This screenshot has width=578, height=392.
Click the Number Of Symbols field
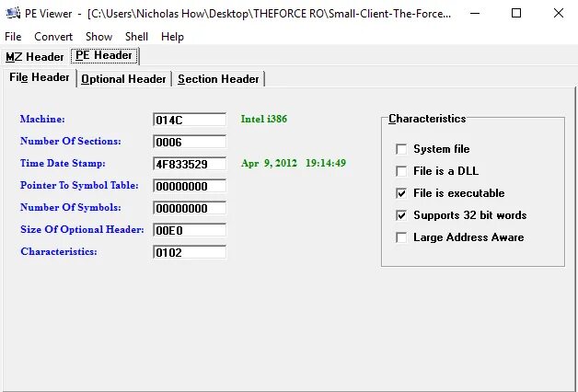(190, 208)
